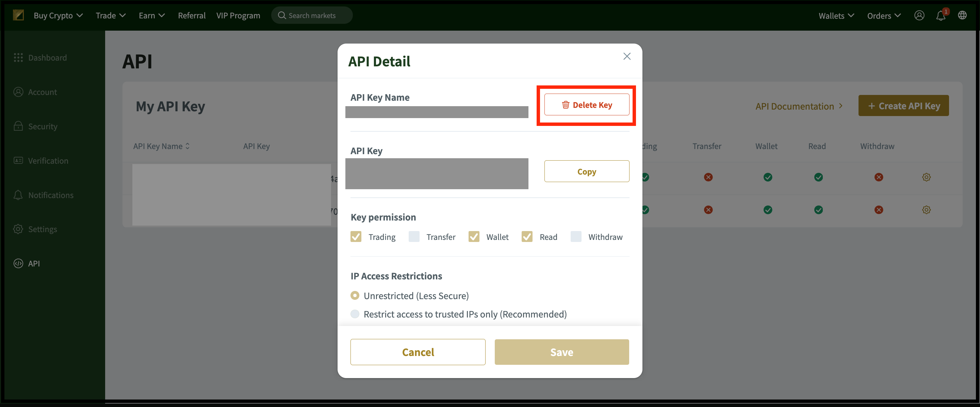Open the Dashboard sidebar item
The width and height of the screenshot is (980, 407).
pyautogui.click(x=40, y=58)
